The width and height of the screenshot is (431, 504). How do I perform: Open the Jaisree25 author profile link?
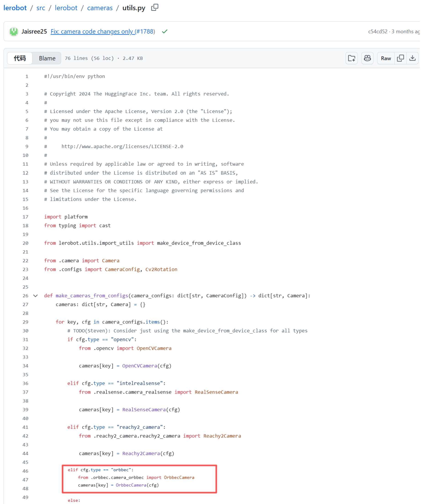tap(34, 32)
